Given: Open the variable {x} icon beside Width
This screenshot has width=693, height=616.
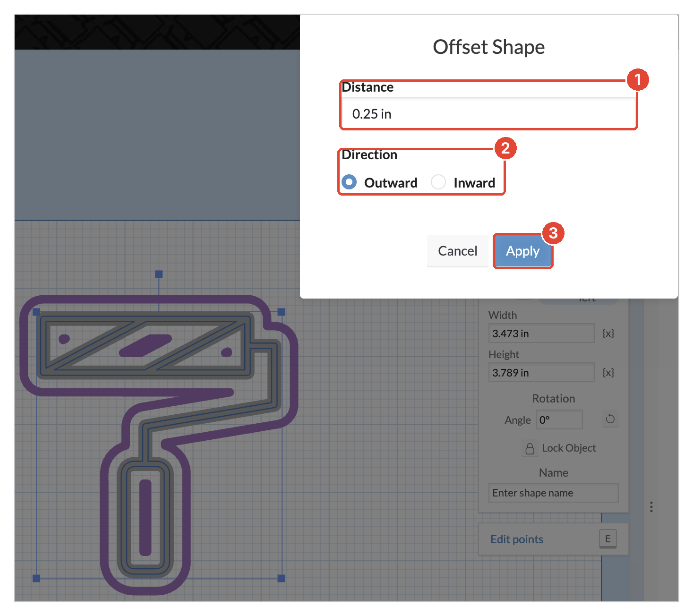Looking at the screenshot, I should (608, 333).
